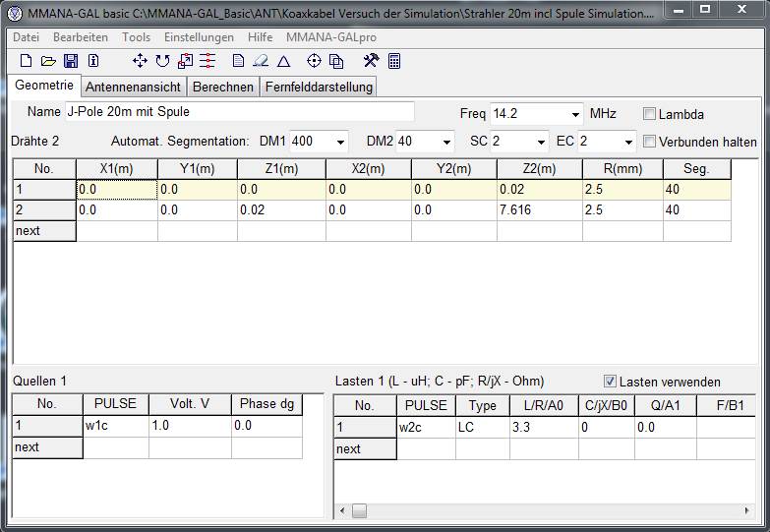Image resolution: width=770 pixels, height=532 pixels.
Task: Click the hammer and wrench tools icon
Action: 371,61
